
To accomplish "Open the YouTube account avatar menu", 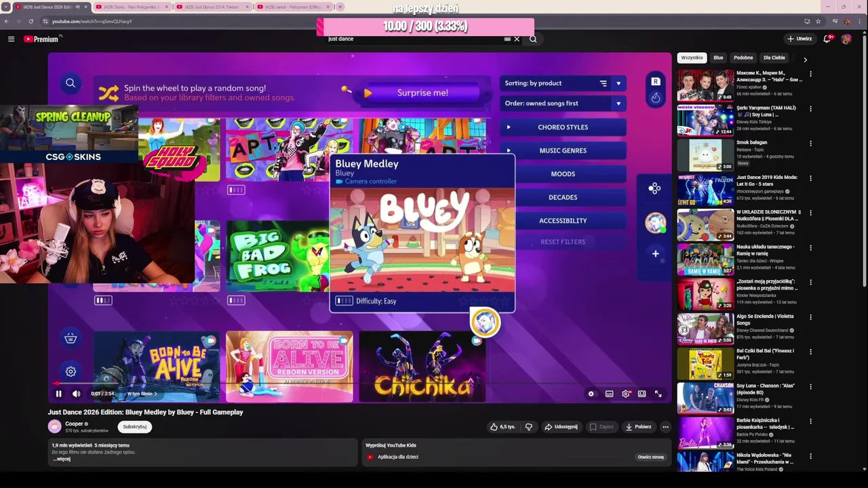I will (846, 39).
